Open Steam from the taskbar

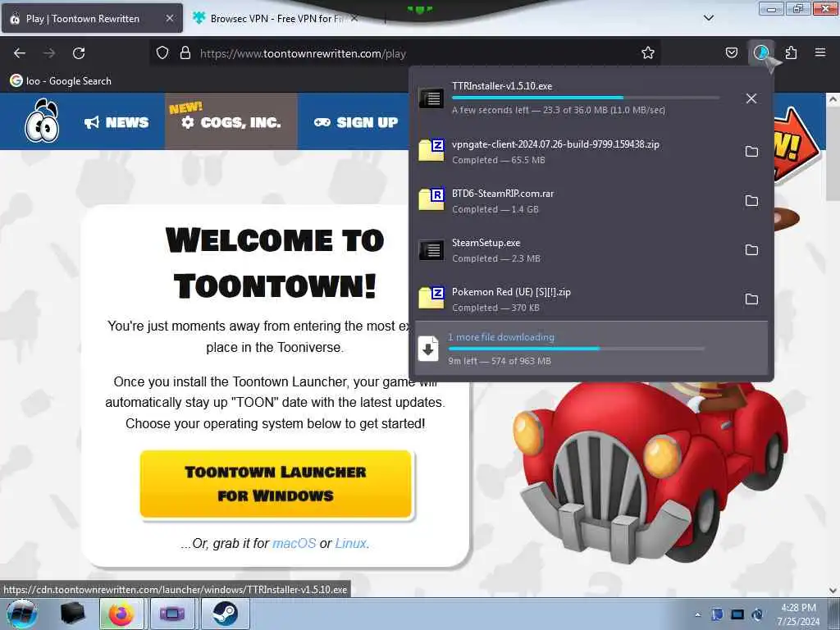point(226,614)
